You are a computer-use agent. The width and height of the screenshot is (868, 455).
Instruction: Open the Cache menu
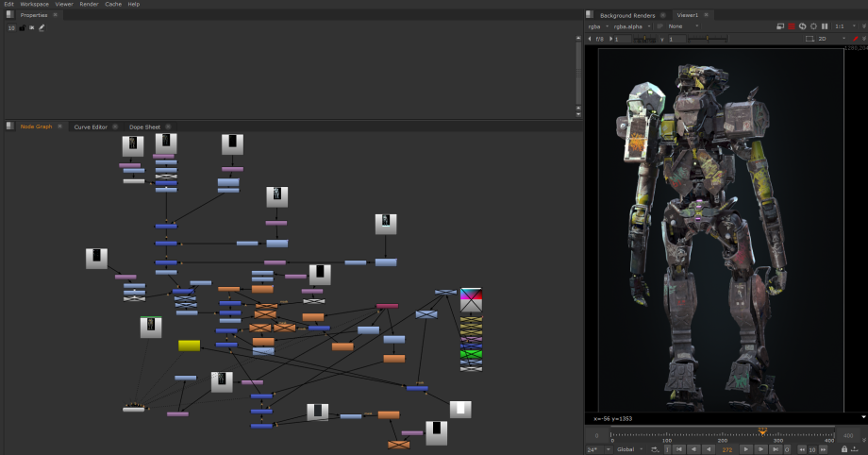(x=113, y=4)
